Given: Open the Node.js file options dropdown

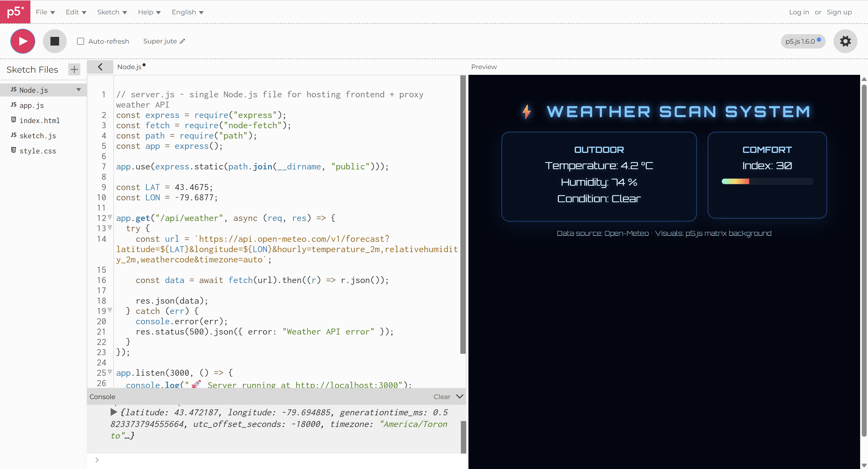Looking at the screenshot, I should [78, 90].
